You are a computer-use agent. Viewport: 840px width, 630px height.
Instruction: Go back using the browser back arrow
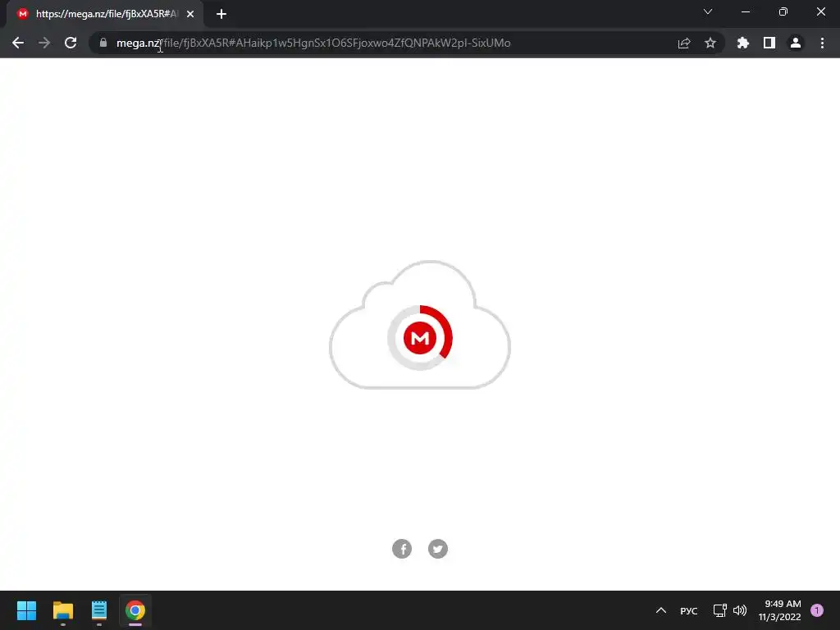(x=18, y=43)
